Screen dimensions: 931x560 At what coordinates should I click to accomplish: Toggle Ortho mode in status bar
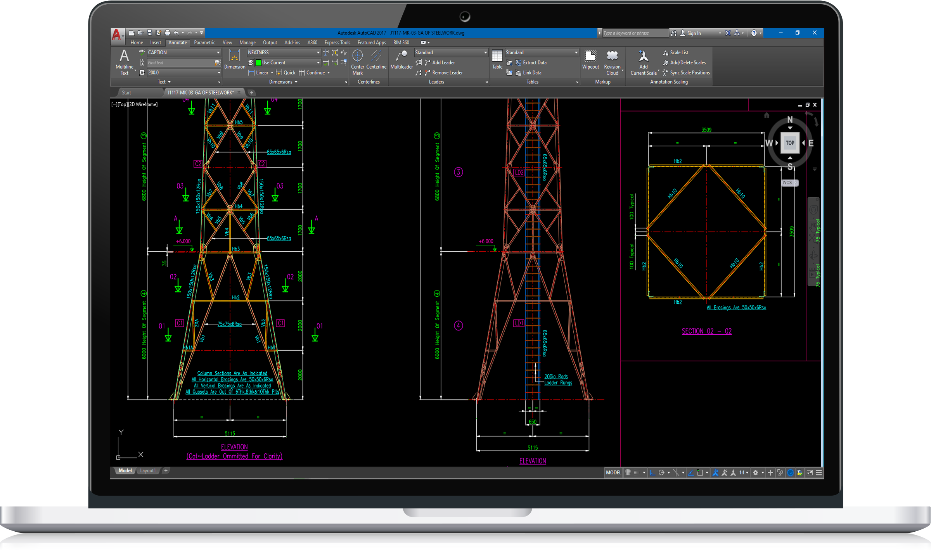pos(652,472)
